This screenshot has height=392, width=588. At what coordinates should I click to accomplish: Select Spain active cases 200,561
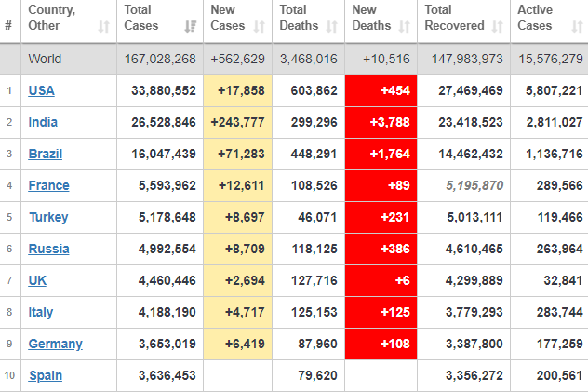(560, 375)
